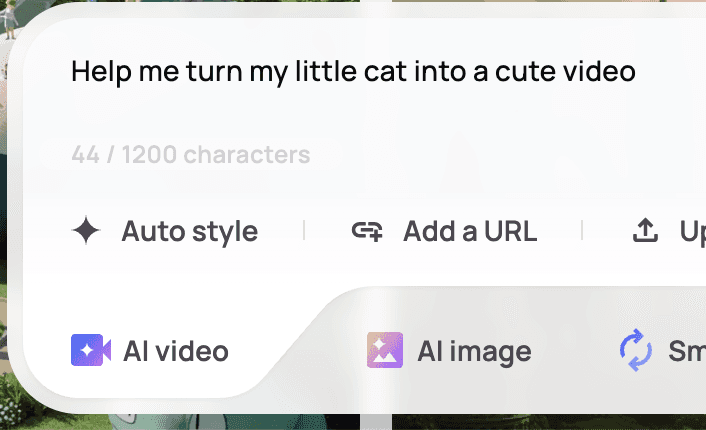
Task: Click the link-plus icon beside Add a URL
Action: point(367,231)
